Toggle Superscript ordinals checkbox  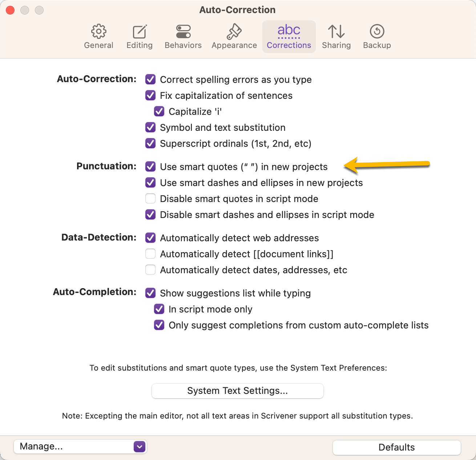(x=150, y=143)
